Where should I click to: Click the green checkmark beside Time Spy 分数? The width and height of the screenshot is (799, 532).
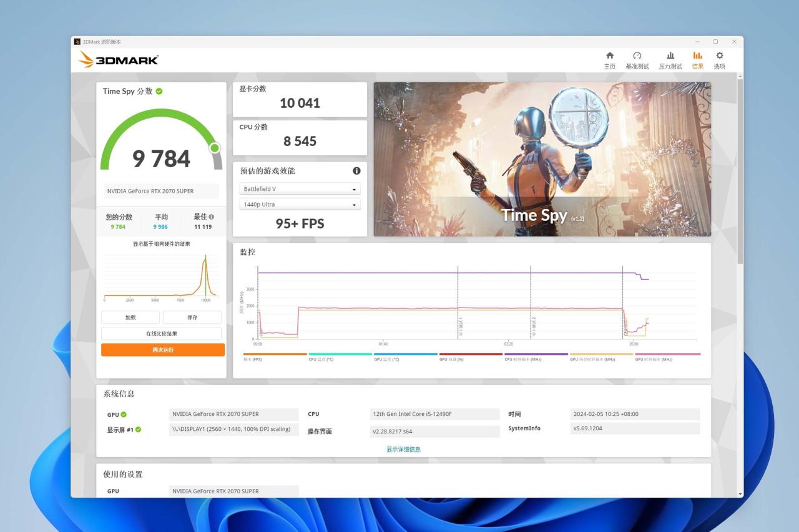pyautogui.click(x=159, y=91)
